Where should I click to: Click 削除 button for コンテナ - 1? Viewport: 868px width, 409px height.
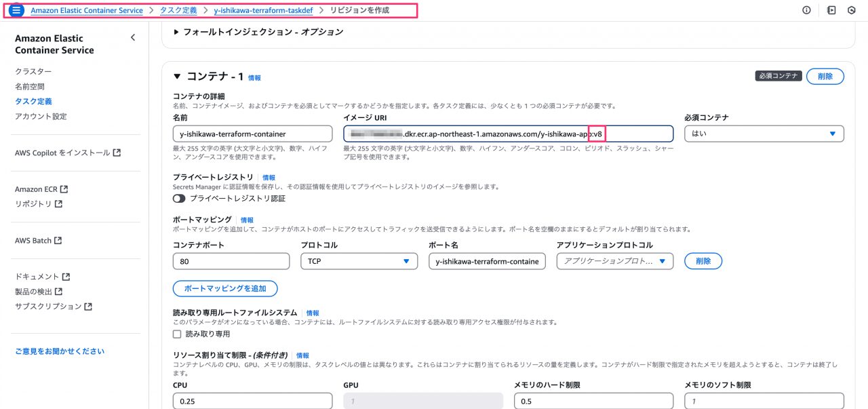(x=825, y=77)
